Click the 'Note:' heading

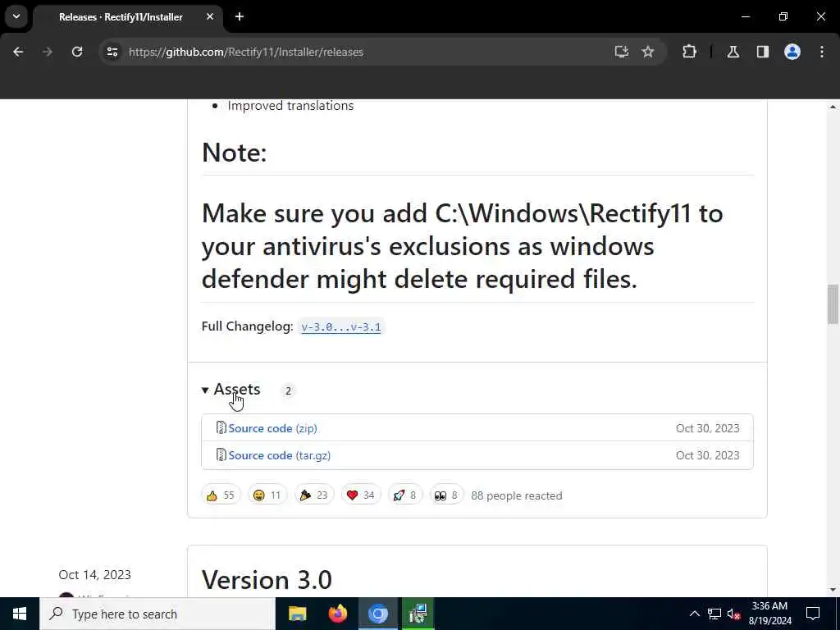[x=234, y=153]
